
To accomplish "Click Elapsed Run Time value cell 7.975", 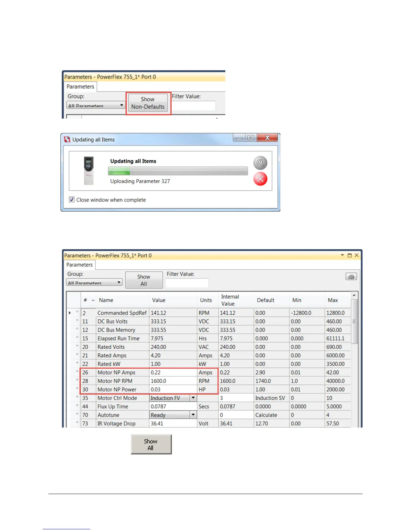I will click(173, 339).
